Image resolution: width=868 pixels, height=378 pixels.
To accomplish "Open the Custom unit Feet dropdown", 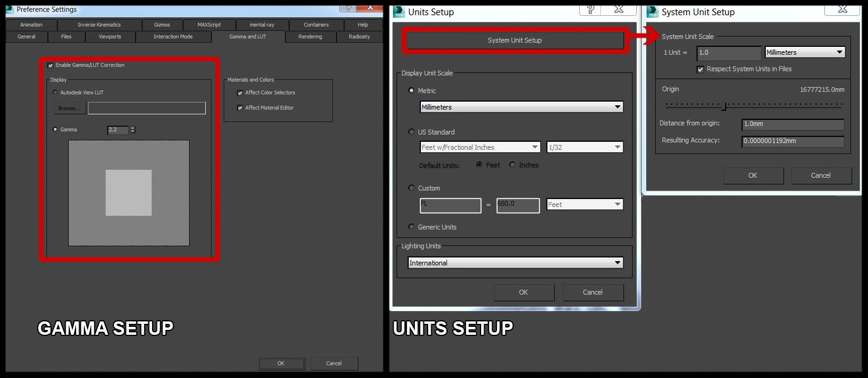I will pyautogui.click(x=585, y=205).
